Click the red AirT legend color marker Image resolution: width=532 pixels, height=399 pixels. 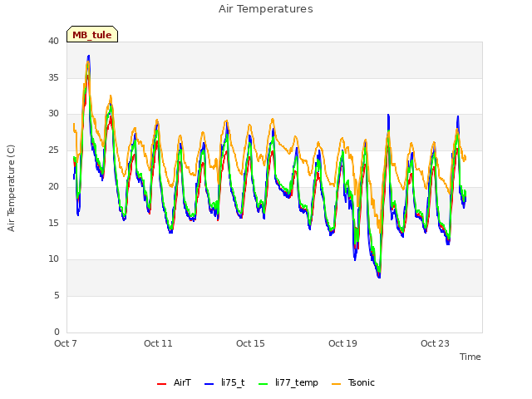click(x=162, y=384)
